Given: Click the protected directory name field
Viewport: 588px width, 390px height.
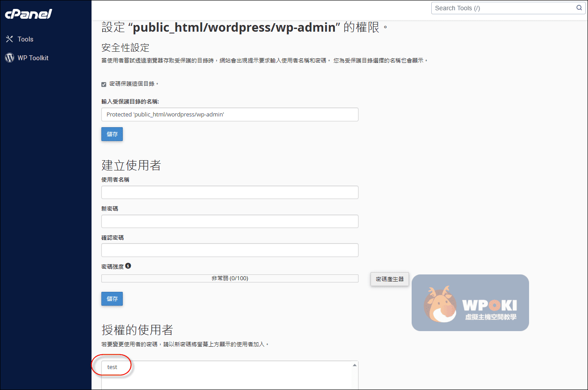Looking at the screenshot, I should point(229,115).
